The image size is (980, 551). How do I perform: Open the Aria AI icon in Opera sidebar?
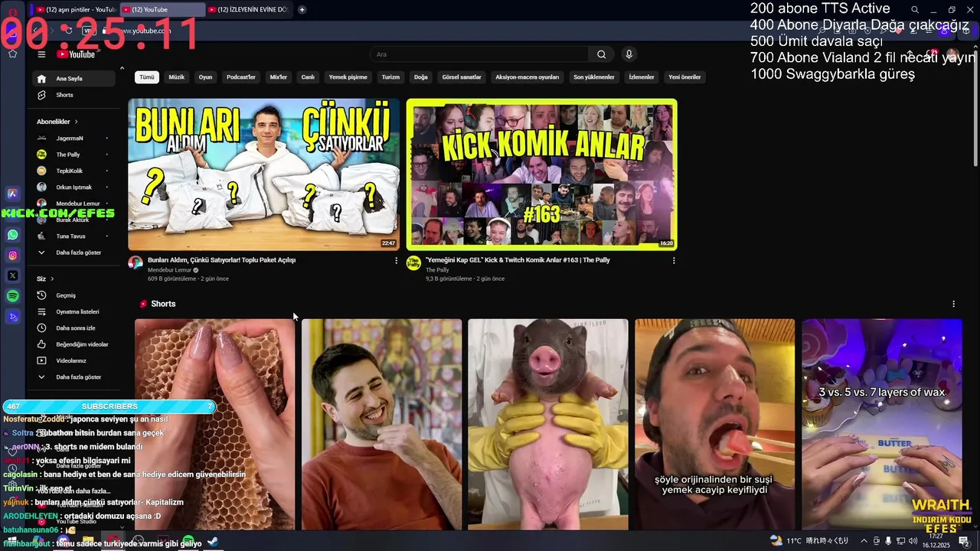tap(12, 194)
